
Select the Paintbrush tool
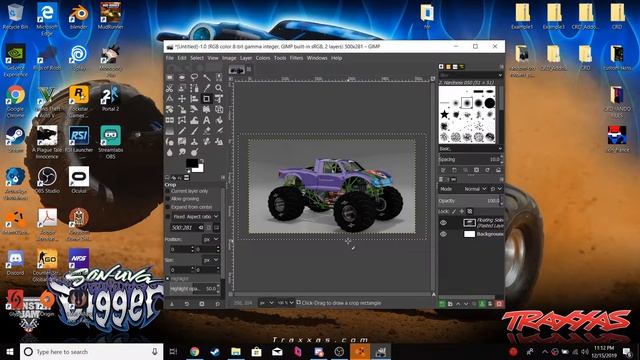point(194,131)
